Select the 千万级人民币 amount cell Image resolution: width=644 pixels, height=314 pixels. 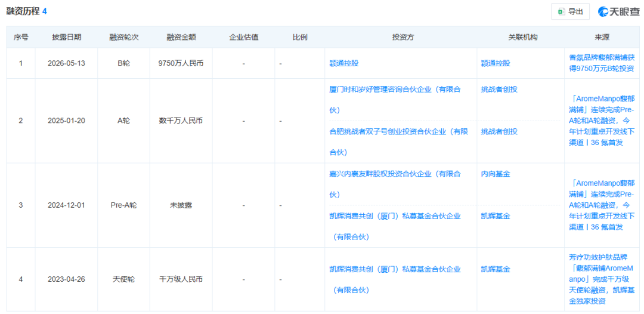click(x=181, y=279)
